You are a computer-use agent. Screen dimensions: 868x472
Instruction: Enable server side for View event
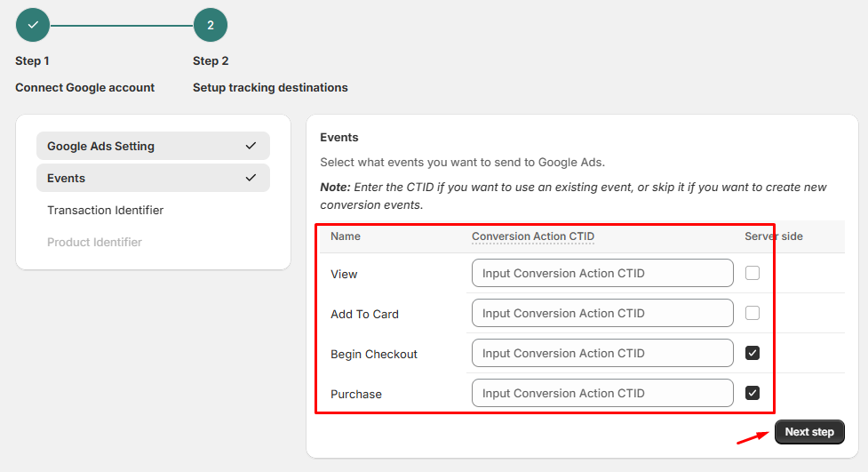coord(753,273)
